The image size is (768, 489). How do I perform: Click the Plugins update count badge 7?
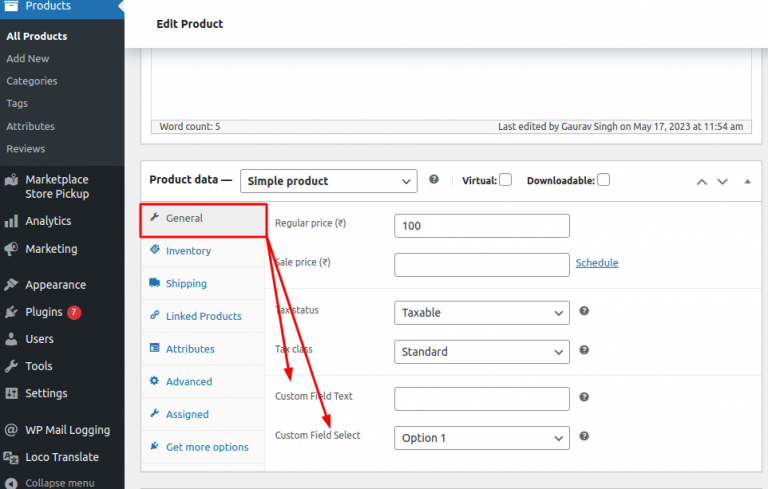(x=74, y=312)
